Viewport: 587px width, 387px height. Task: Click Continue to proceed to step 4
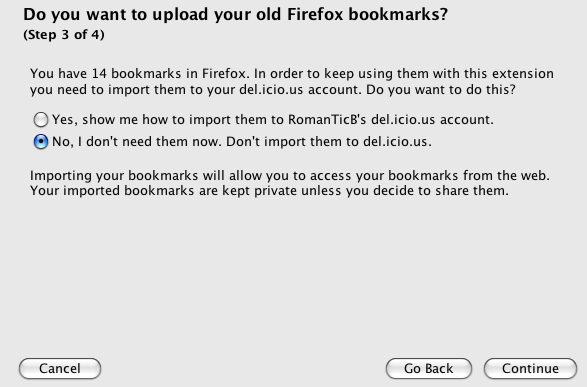click(x=530, y=369)
